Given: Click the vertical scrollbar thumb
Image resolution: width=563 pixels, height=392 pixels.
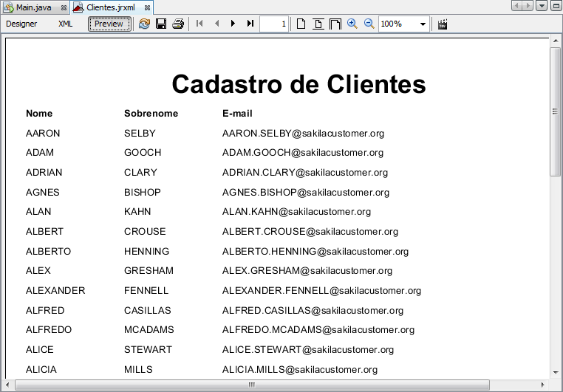Looking at the screenshot, I should pos(556,112).
